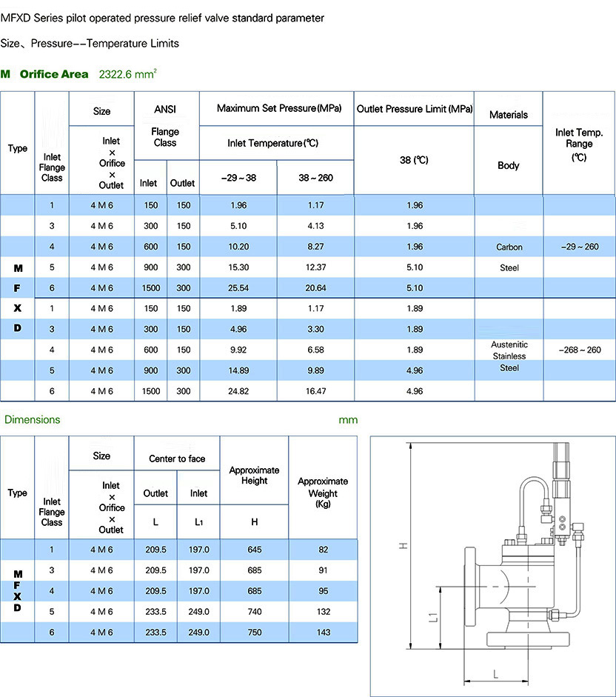
Task: Click the green 'M Orifice Area' heading
Action: [44, 74]
